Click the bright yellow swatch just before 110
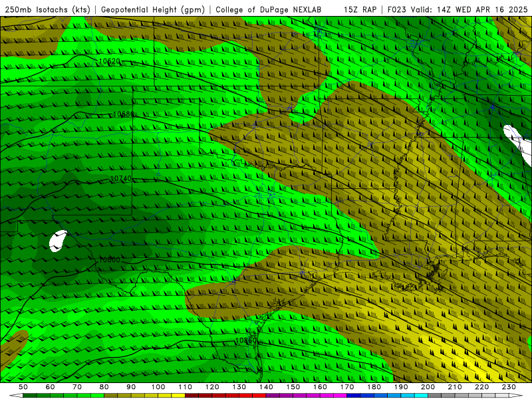532x399 pixels. (x=178, y=396)
